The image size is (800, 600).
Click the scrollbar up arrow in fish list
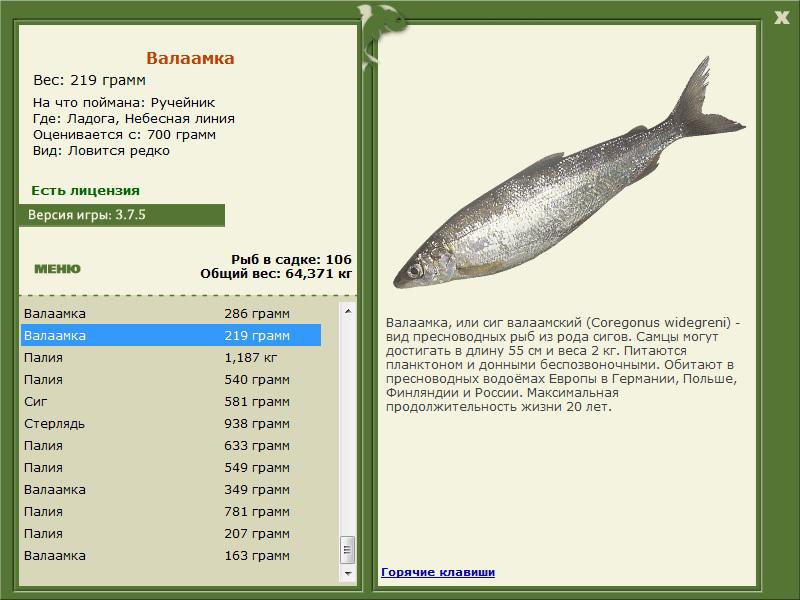(348, 311)
